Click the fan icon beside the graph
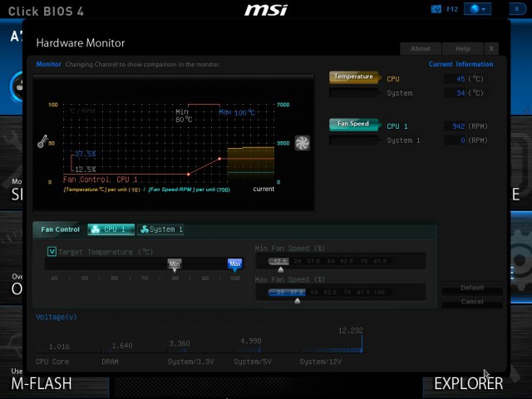Viewport: 532px width, 399px height. coord(302,143)
